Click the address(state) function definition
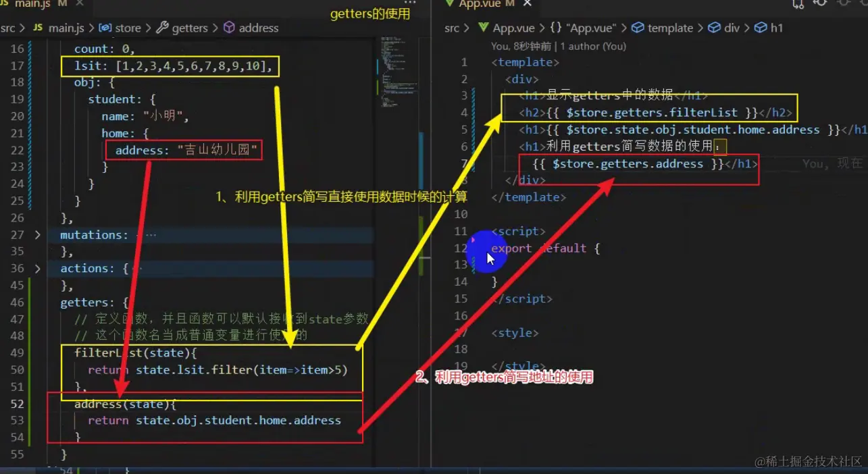This screenshot has height=474, width=868. [125, 404]
